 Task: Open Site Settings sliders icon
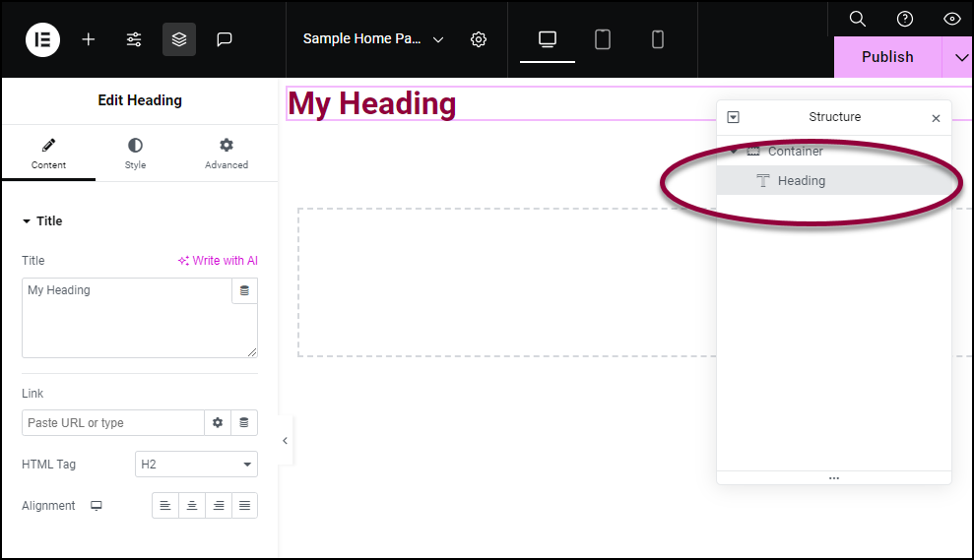tap(134, 39)
